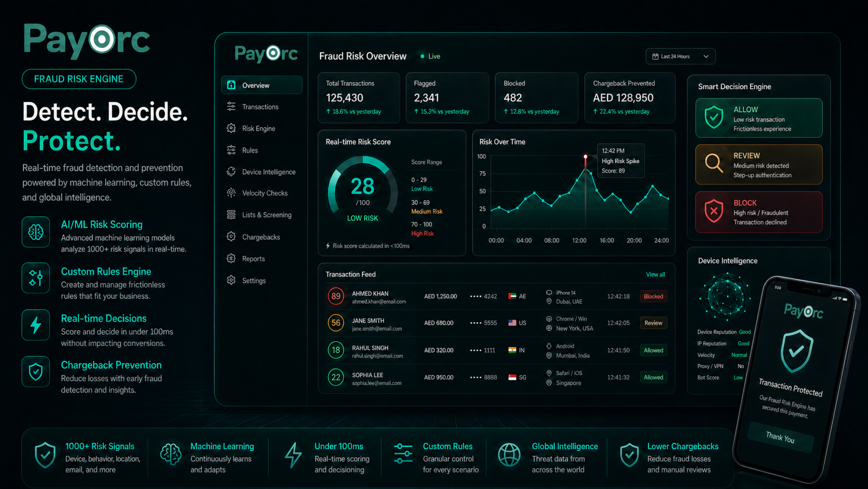The width and height of the screenshot is (868, 489).
Task: Click the Global Intelligence globe icon
Action: click(509, 455)
